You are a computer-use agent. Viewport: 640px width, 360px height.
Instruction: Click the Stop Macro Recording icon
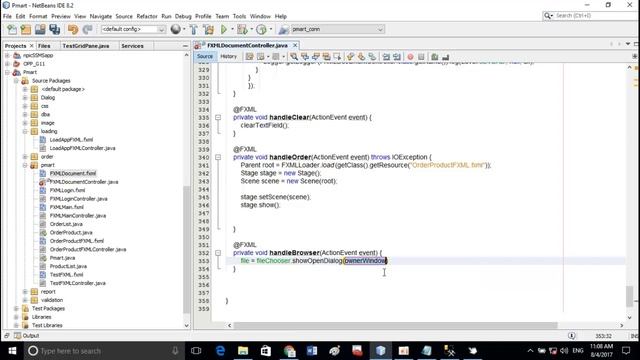[421, 57]
